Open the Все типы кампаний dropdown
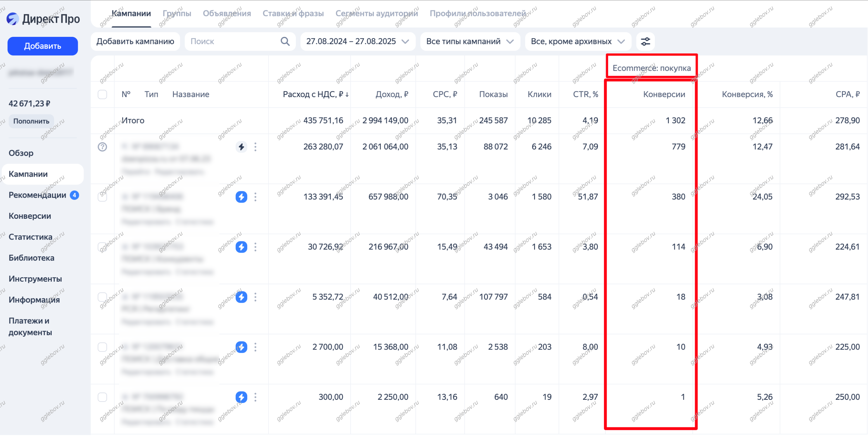Image resolution: width=868 pixels, height=439 pixels. click(x=470, y=42)
